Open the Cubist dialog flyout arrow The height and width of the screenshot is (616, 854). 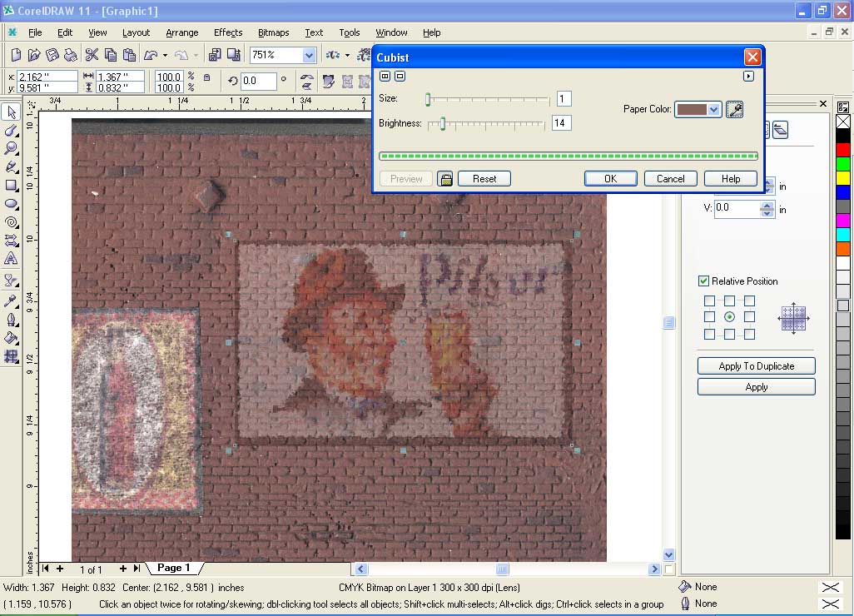(x=748, y=76)
